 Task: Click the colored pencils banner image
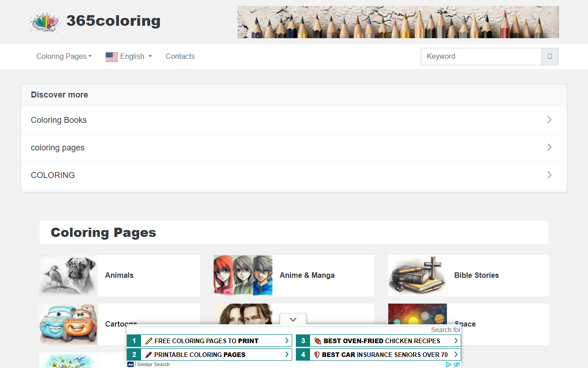coord(398,22)
